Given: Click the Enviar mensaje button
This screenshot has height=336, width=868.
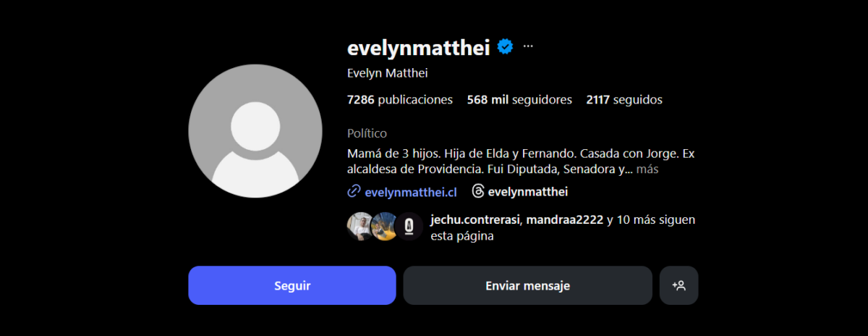Looking at the screenshot, I should (527, 285).
